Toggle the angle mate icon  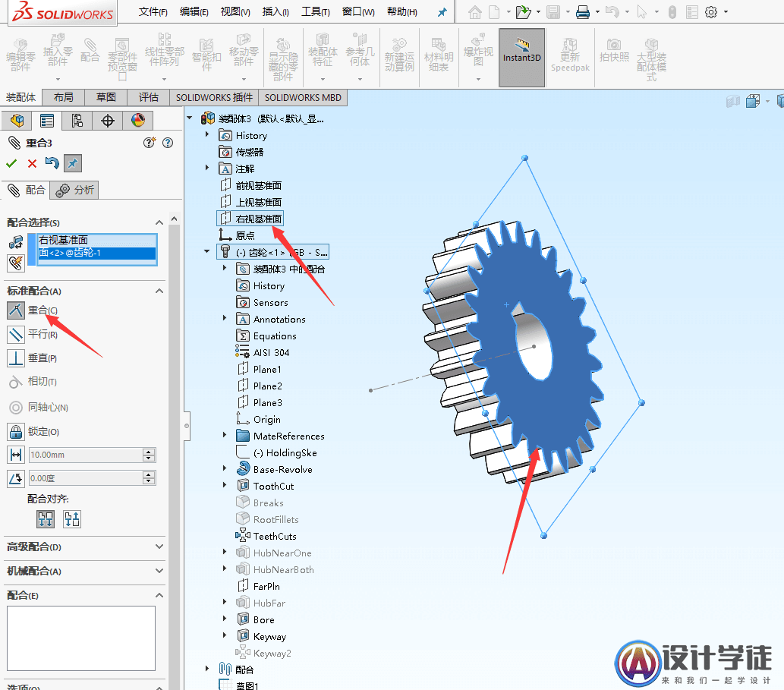pos(15,478)
